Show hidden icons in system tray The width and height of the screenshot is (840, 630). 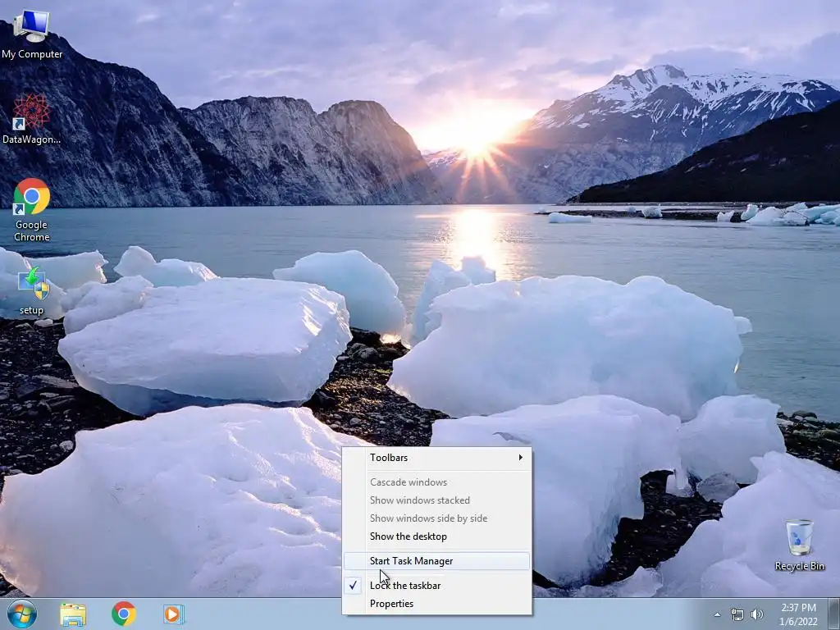[717, 615]
